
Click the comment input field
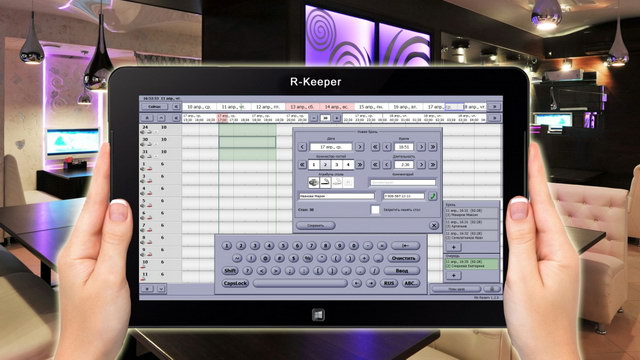point(402,182)
